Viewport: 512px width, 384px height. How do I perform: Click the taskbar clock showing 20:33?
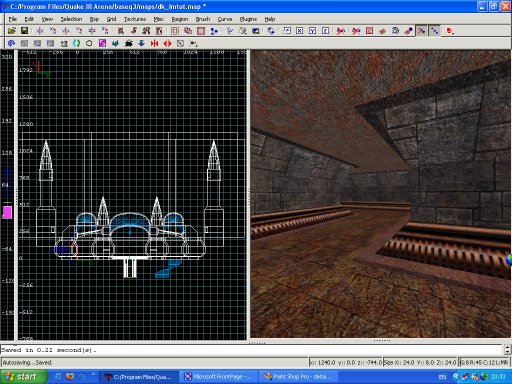click(498, 377)
